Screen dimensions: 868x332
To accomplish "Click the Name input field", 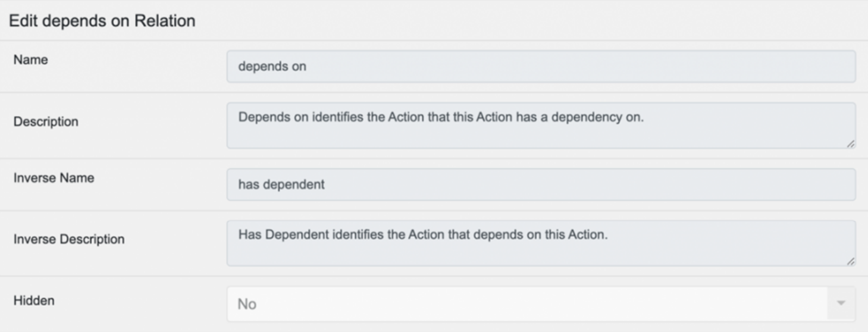I will click(540, 67).
